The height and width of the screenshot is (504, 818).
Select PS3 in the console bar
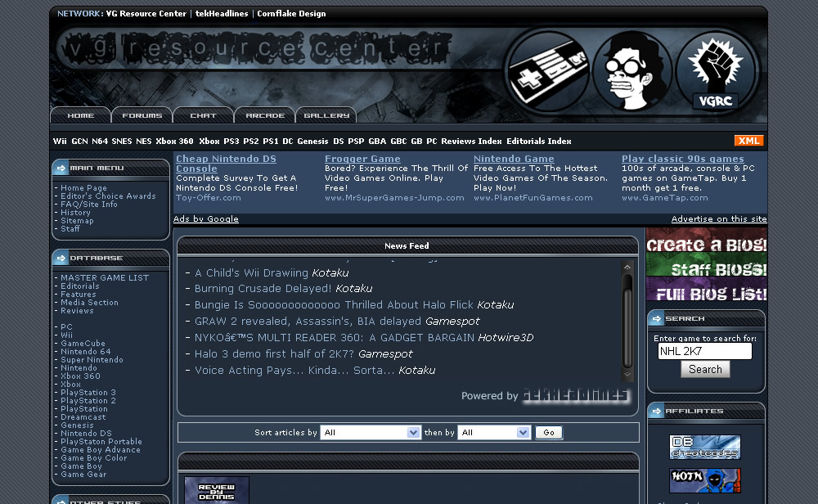[x=231, y=142]
